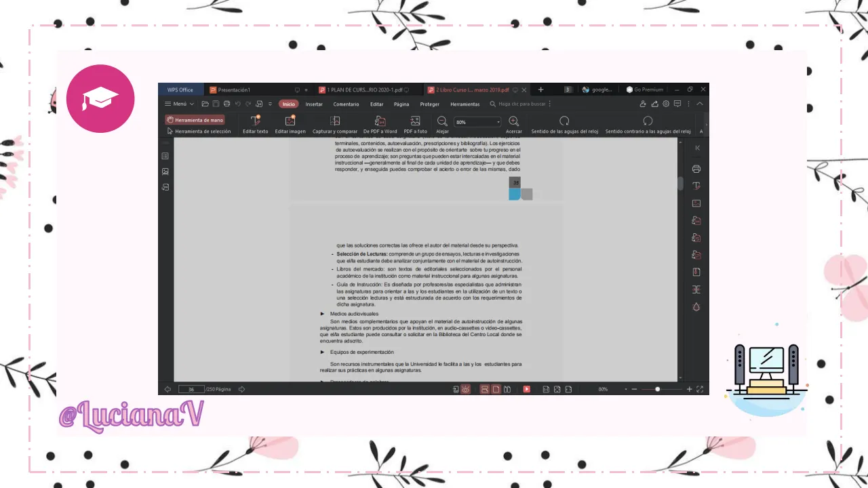Select the Herramienta de selección tool

199,131
